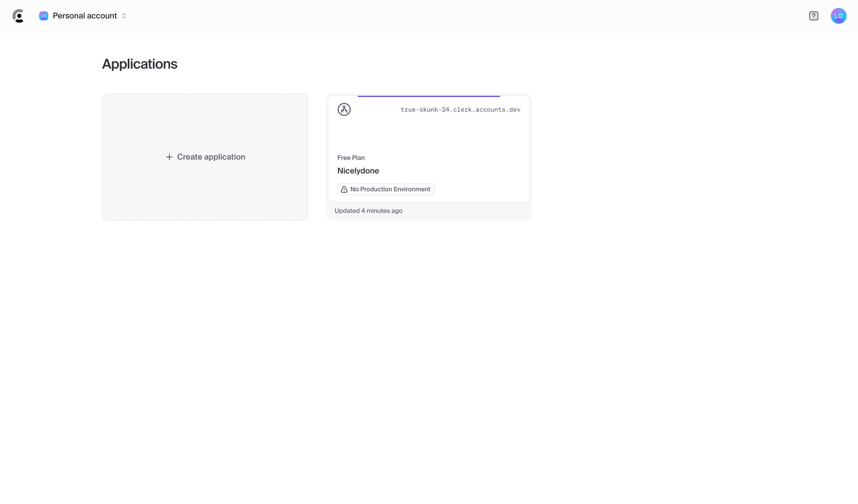Click the LO workspace badge beside Personal account

(43, 16)
